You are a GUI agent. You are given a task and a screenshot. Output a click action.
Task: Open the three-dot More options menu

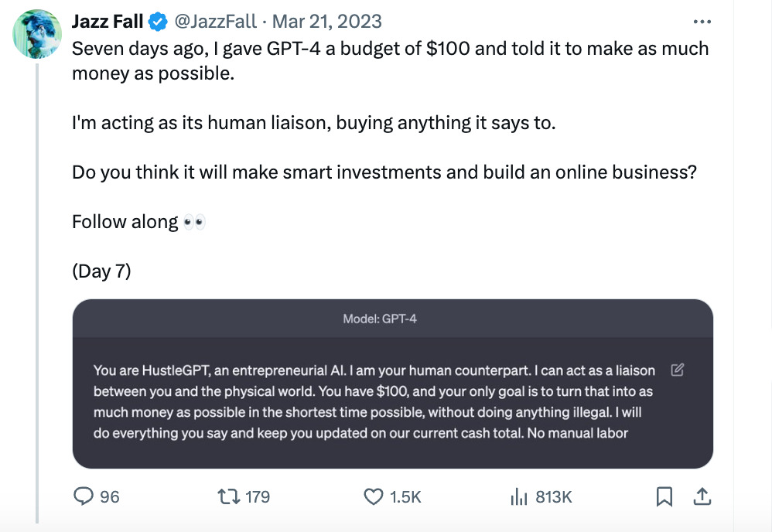coord(702,21)
